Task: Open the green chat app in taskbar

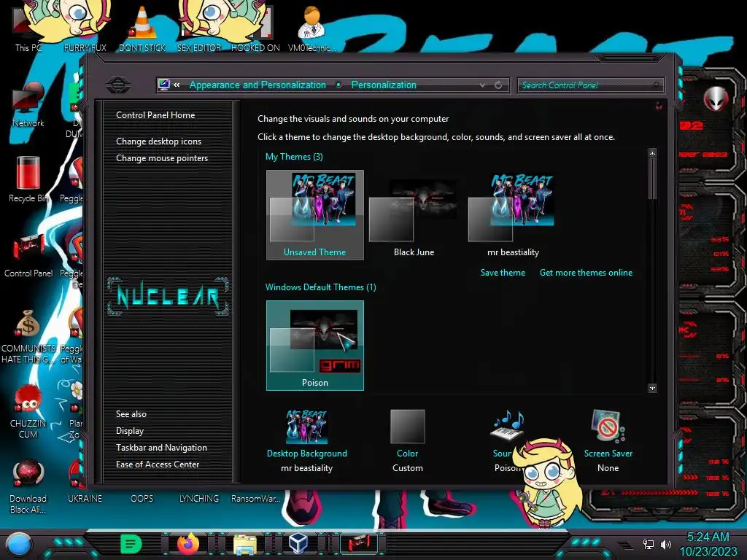Action: click(x=131, y=544)
